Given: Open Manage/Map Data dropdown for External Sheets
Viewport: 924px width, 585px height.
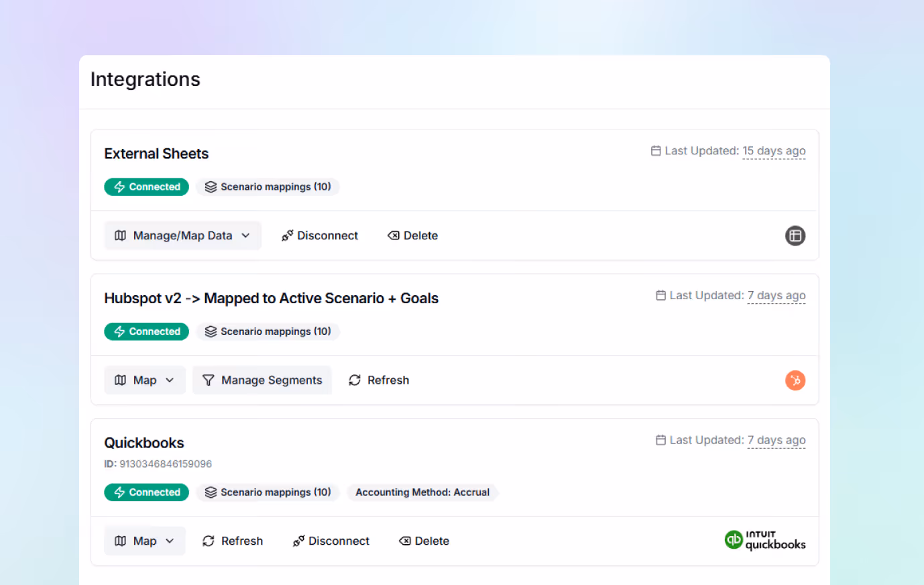Looking at the screenshot, I should point(182,235).
